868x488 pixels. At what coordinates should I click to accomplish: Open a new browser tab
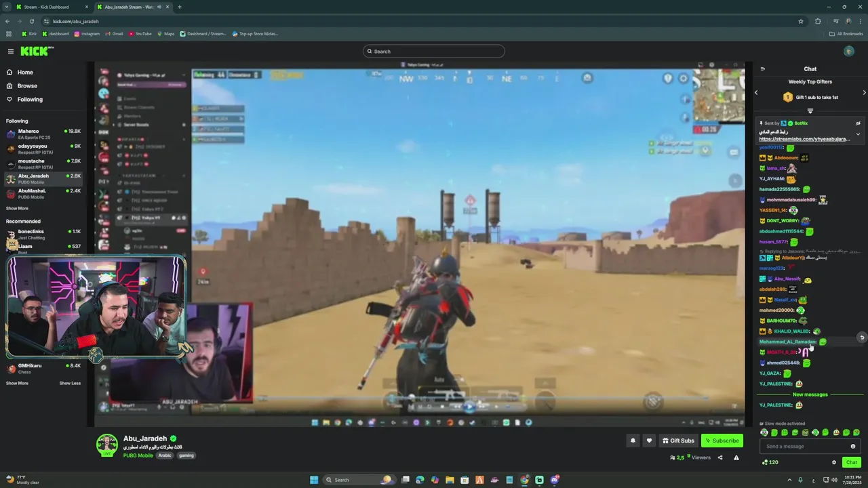point(180,7)
